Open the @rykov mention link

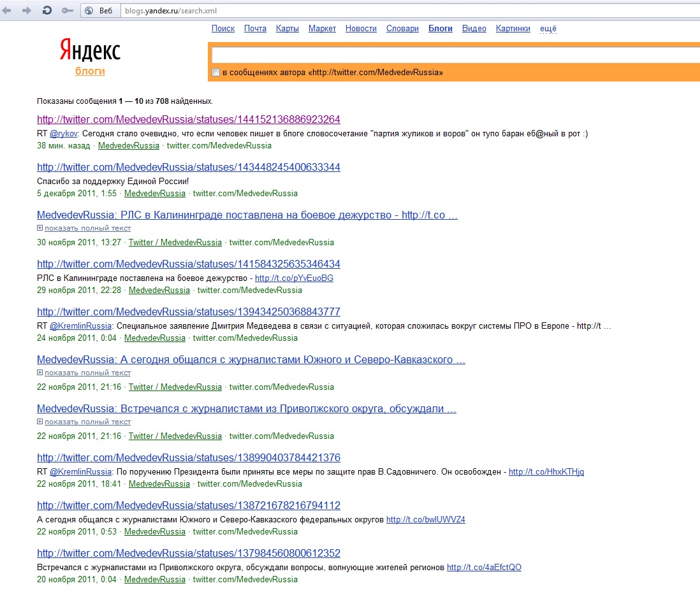coord(63,133)
